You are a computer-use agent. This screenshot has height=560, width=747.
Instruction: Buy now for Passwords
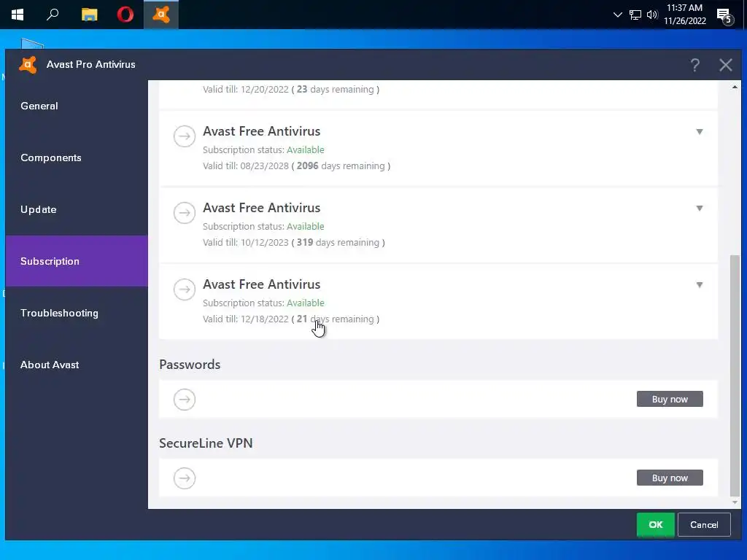[x=670, y=399]
